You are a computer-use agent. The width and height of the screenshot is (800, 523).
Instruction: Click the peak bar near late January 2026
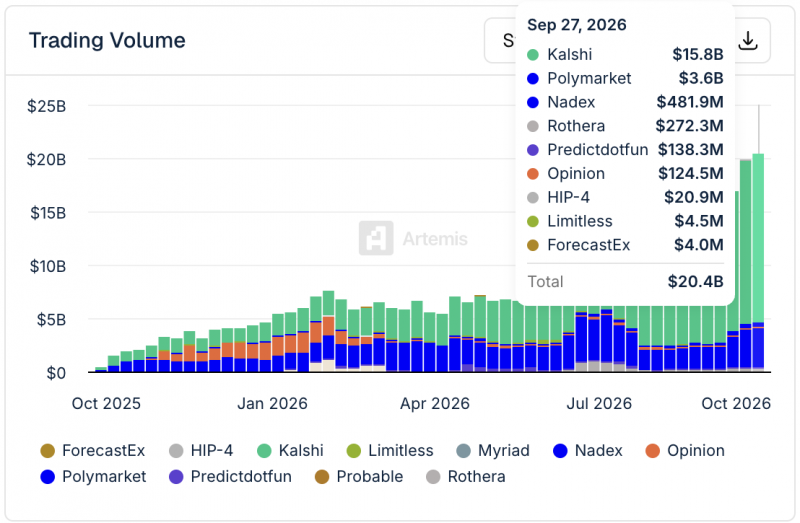pyautogui.click(x=329, y=332)
